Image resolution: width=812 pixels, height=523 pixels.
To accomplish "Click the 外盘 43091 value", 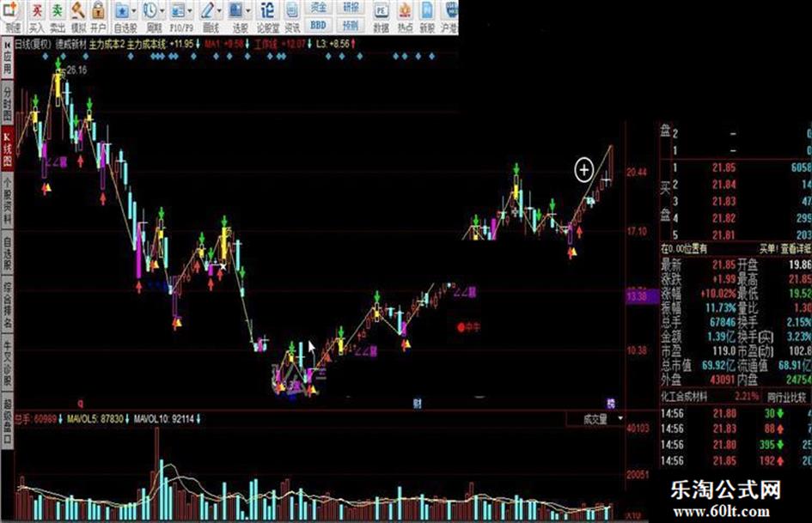I will pyautogui.click(x=722, y=380).
